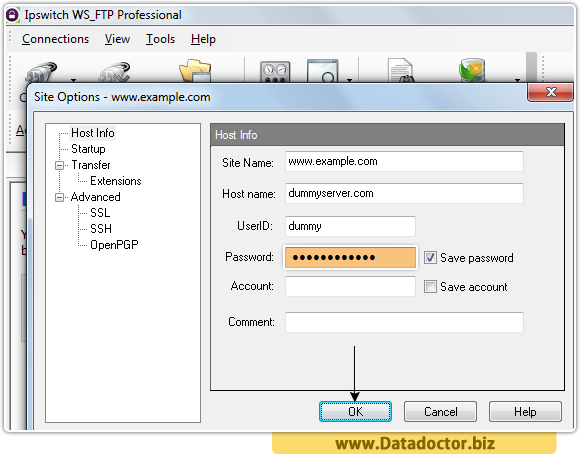Click the Host name input field
This screenshot has height=454, width=580.
(x=404, y=193)
